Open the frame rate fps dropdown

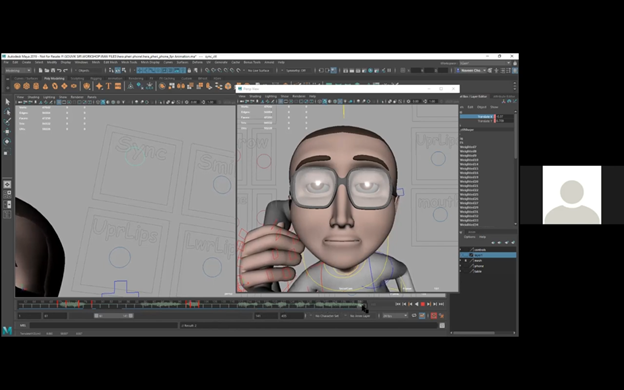tap(395, 316)
